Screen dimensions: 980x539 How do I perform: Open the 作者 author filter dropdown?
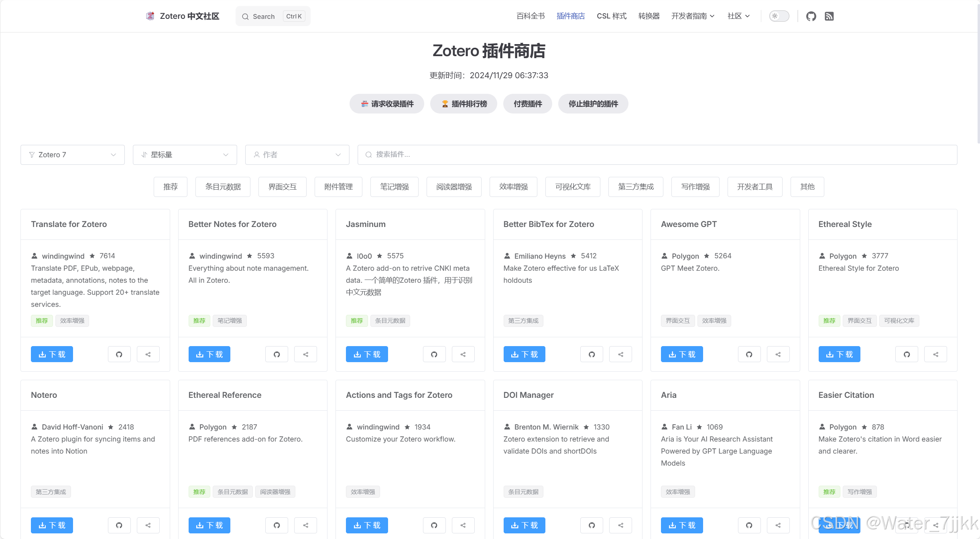click(297, 155)
